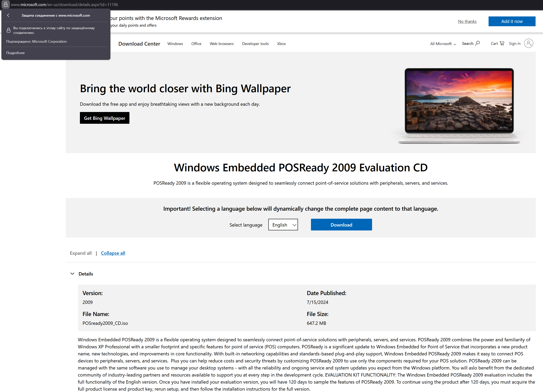Click the Collapse all link
This screenshot has width=543, height=392.
[x=113, y=253]
